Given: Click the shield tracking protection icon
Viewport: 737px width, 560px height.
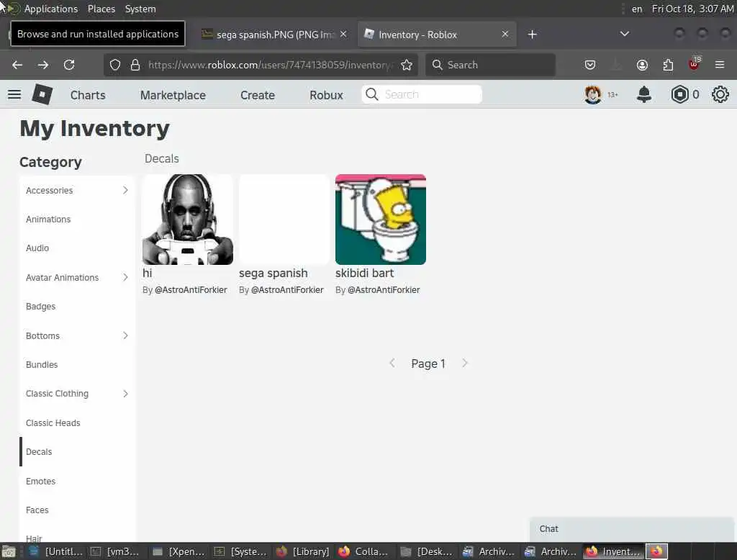Looking at the screenshot, I should click(x=115, y=65).
